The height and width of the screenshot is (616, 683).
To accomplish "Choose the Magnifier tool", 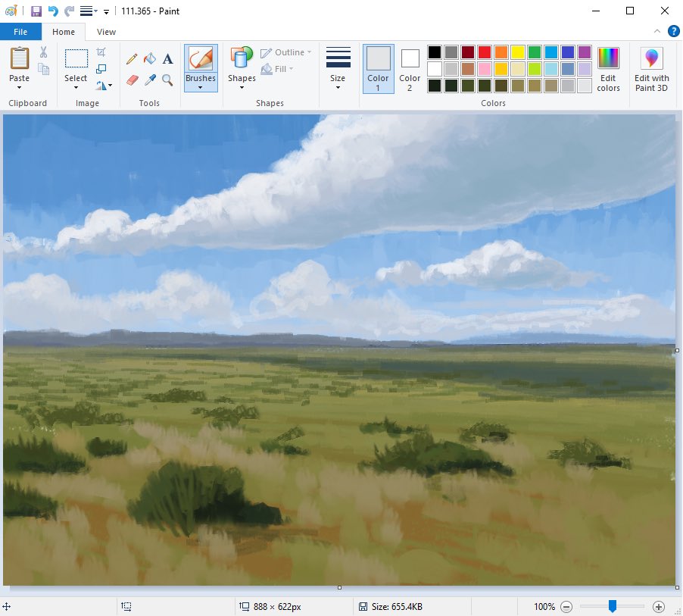I will (x=167, y=80).
